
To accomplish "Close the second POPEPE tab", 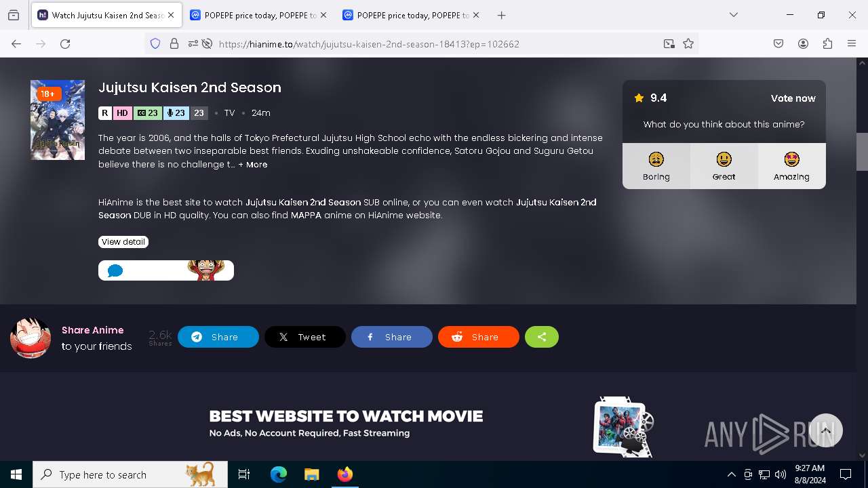I will tap(475, 15).
